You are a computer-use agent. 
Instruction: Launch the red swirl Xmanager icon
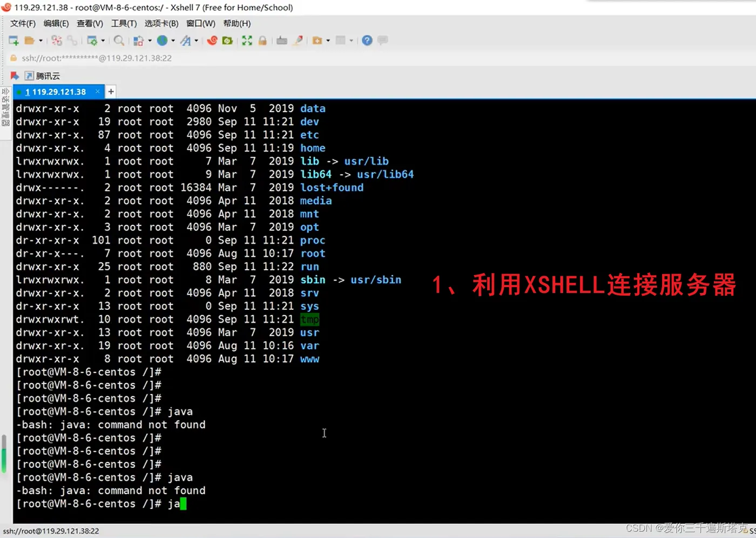(212, 40)
